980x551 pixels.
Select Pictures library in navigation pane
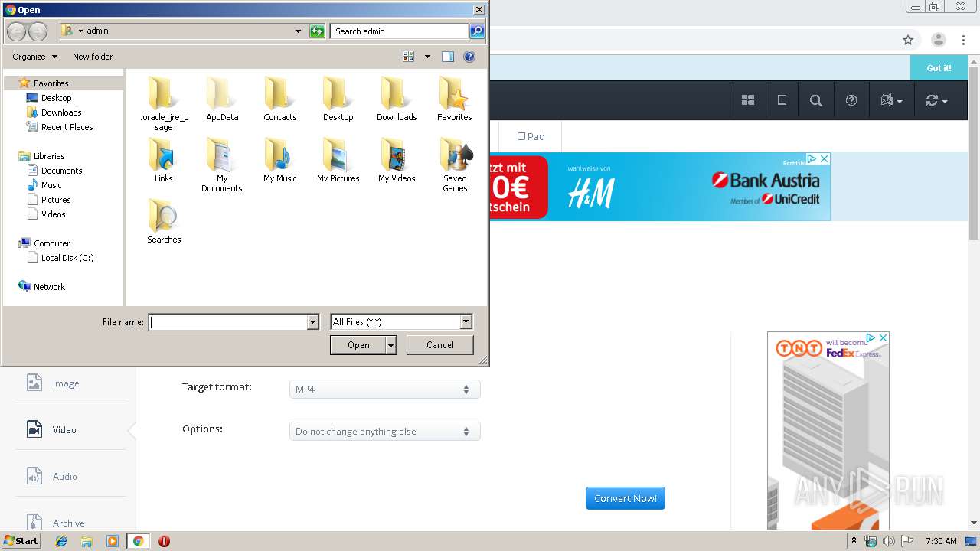coord(48,200)
